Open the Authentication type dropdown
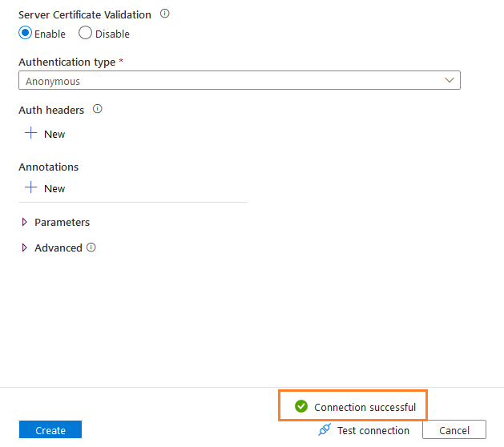Viewport: 504px width, 447px height. [x=239, y=81]
